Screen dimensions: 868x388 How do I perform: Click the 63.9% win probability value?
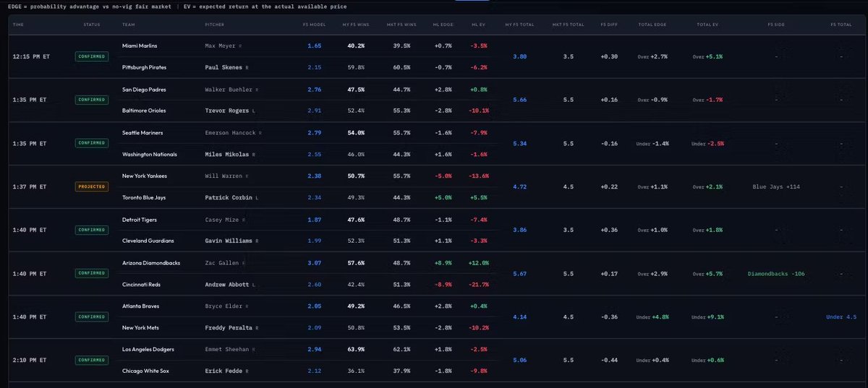click(356, 349)
